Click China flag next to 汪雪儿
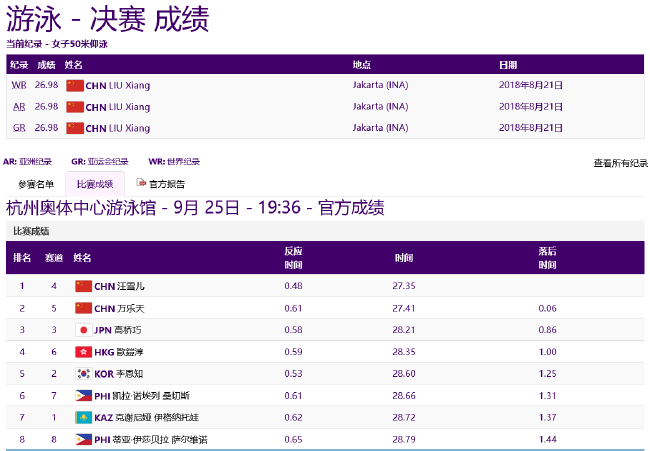 tap(83, 286)
